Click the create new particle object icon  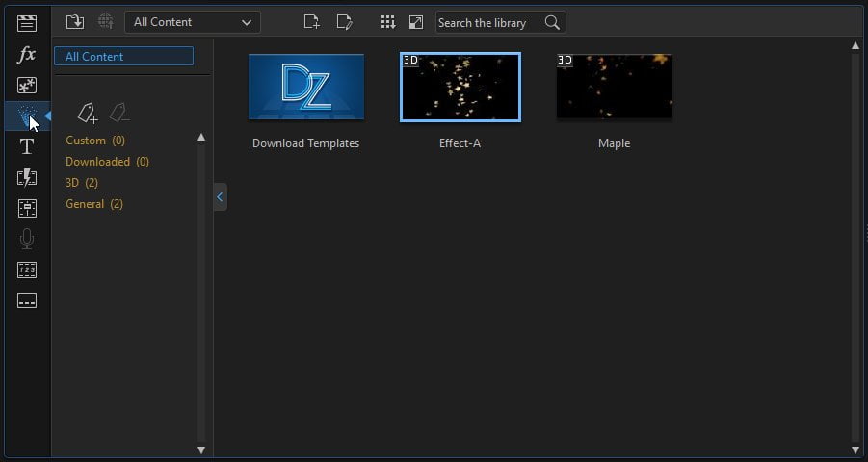click(312, 22)
